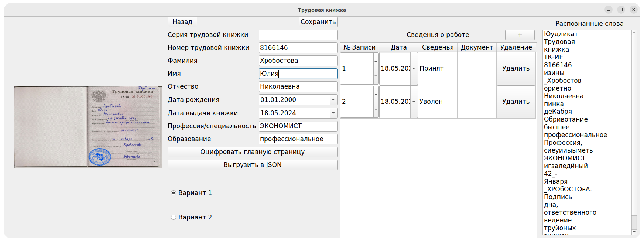Open date dropdown in first work record
Viewport: 644px width, 242px height.
tap(414, 69)
